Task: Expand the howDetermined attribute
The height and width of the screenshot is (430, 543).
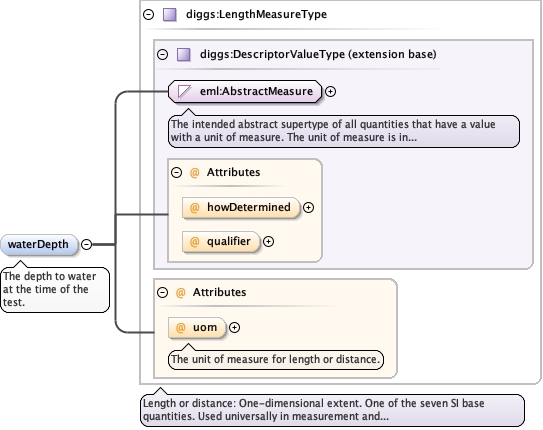Action: (x=309, y=207)
